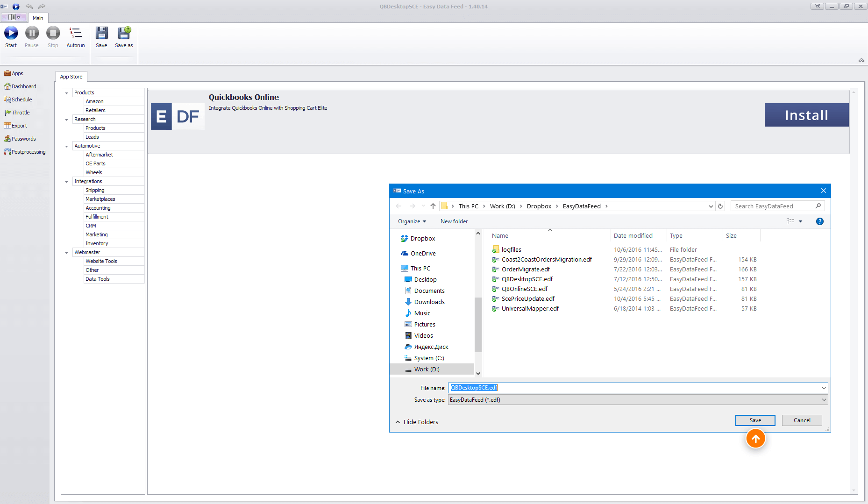Click the Search EasyDataFeed box
This screenshot has height=504, width=868.
click(x=777, y=206)
